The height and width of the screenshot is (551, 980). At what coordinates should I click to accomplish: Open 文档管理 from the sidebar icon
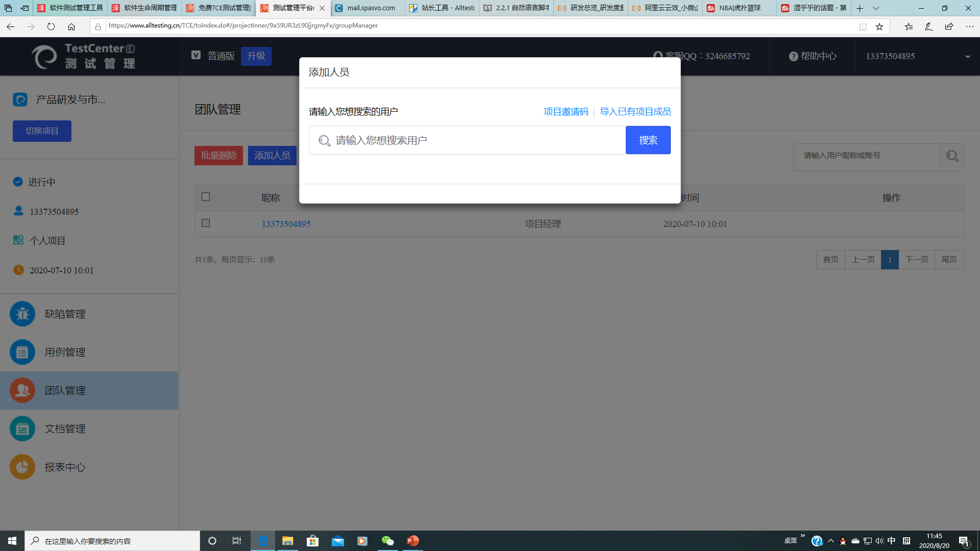[x=22, y=429]
